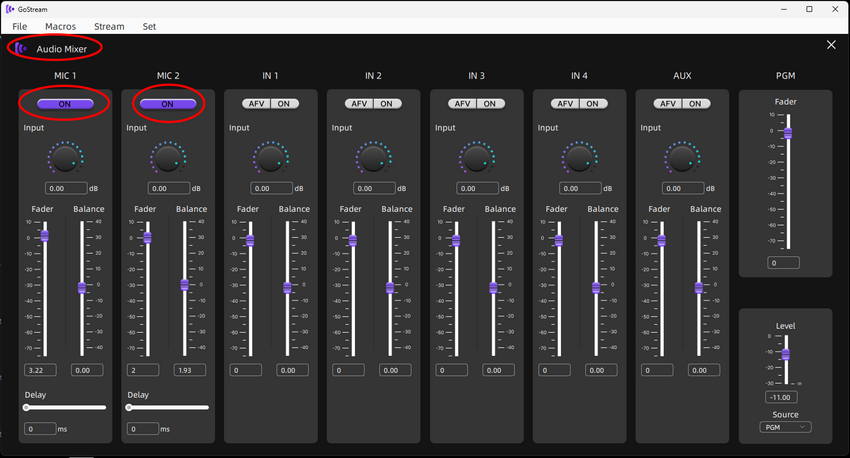Image resolution: width=850 pixels, height=458 pixels.
Task: Turn ON the IN 2 channel
Action: [x=387, y=104]
